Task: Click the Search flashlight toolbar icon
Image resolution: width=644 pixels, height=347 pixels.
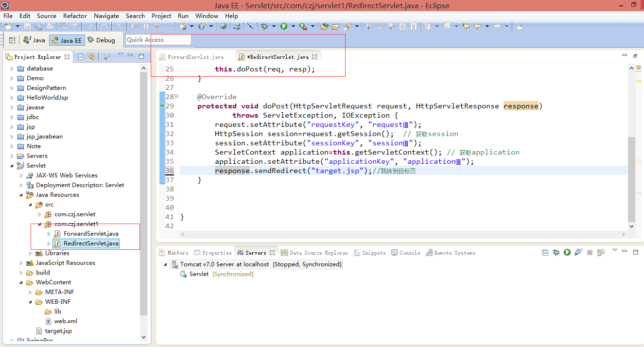Action: click(x=347, y=26)
